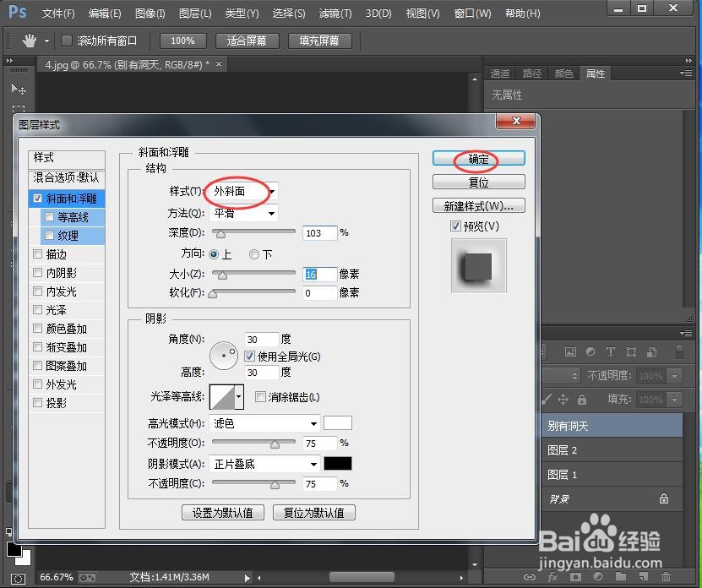Click the 大小 value input field
The image size is (702, 588).
click(319, 274)
